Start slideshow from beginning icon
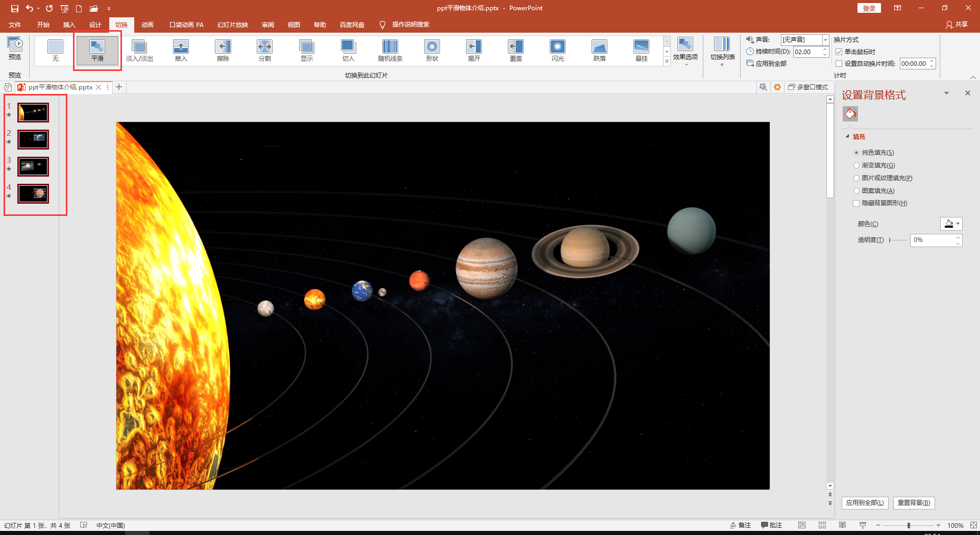Viewport: 980px width, 535px height. (x=64, y=8)
